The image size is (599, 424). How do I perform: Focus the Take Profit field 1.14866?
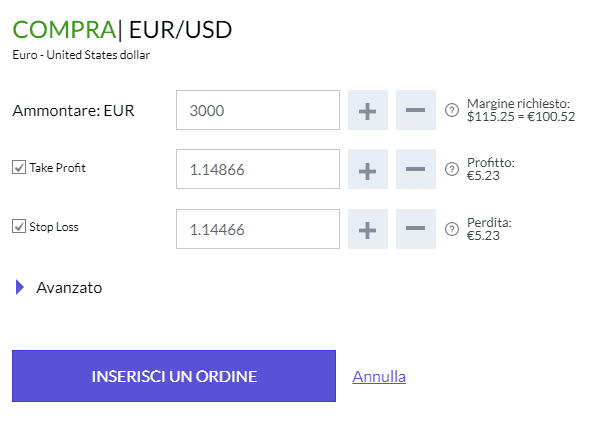(x=258, y=169)
